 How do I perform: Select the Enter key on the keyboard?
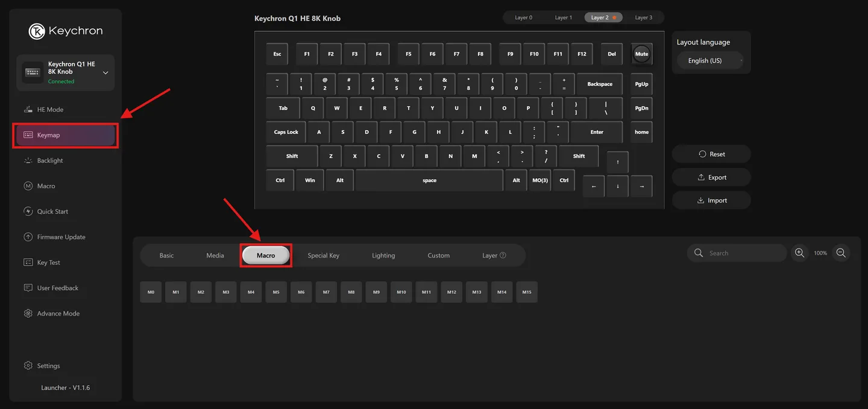(597, 132)
